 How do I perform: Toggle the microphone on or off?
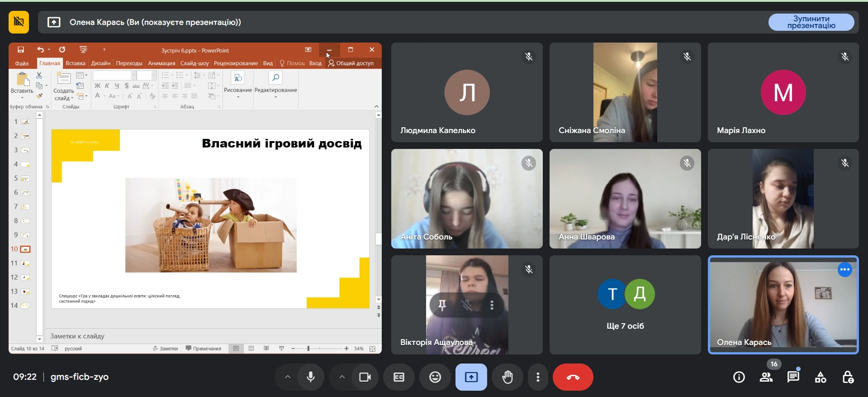[x=311, y=377]
